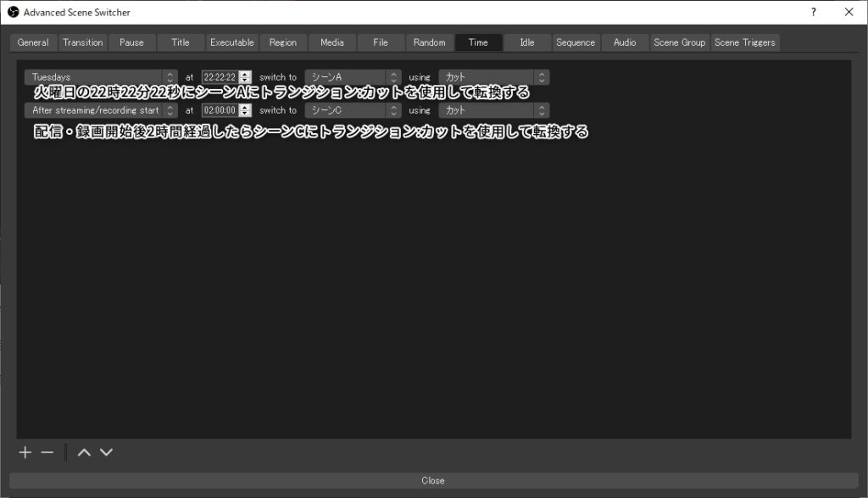
Task: Open the Audio tab
Action: [x=625, y=42]
